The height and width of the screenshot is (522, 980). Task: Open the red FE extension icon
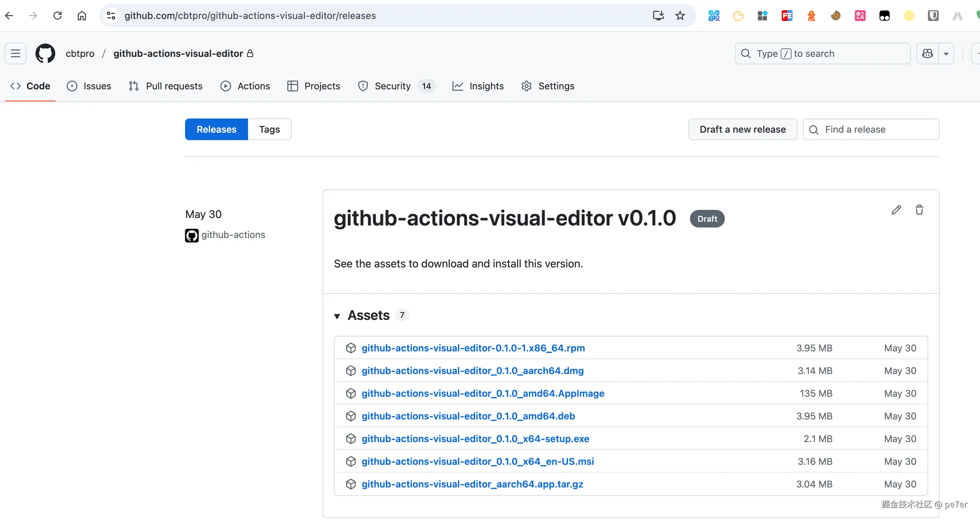787,16
